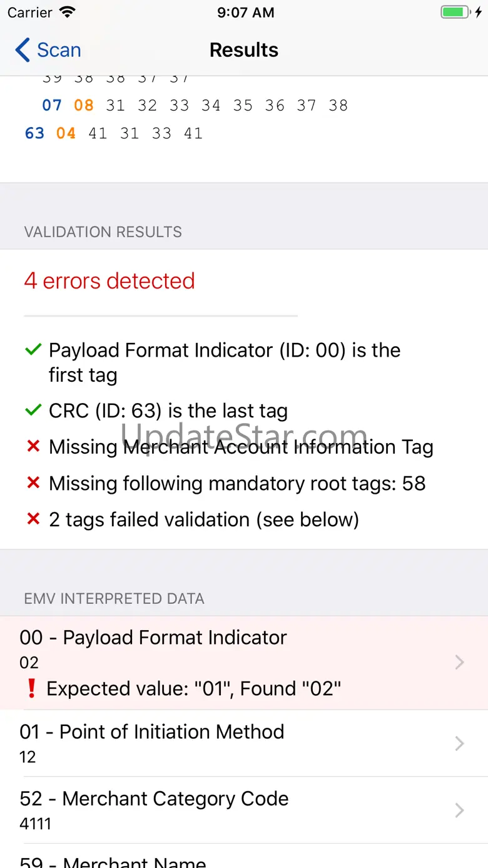Tap orange length byte 08 in hex dump
Viewport: 488px width, 868px height.
point(84,105)
